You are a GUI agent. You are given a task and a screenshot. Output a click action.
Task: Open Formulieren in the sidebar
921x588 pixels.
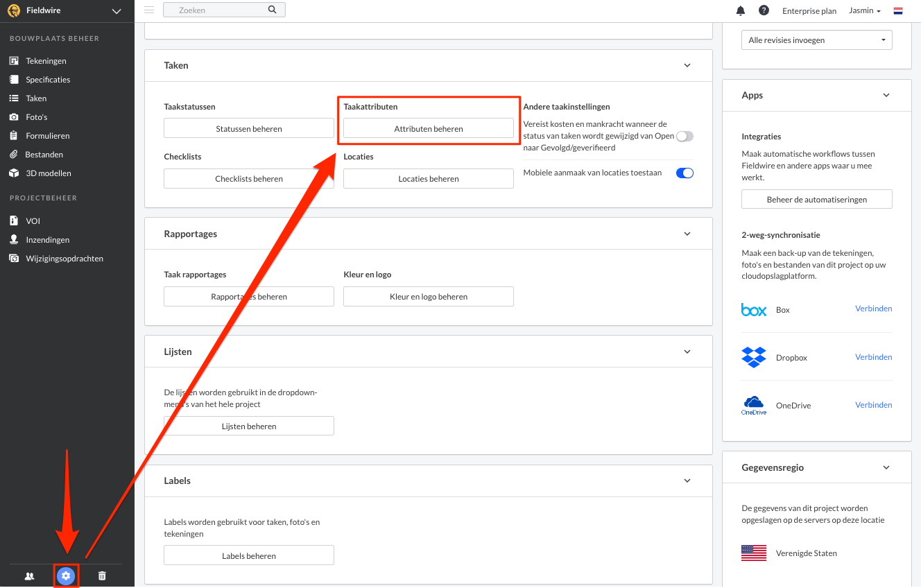[48, 136]
